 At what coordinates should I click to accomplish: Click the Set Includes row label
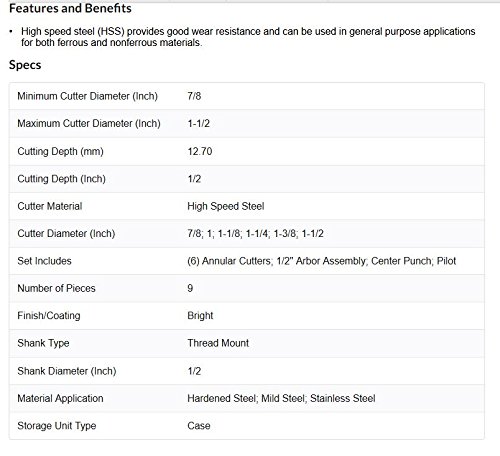click(x=44, y=261)
